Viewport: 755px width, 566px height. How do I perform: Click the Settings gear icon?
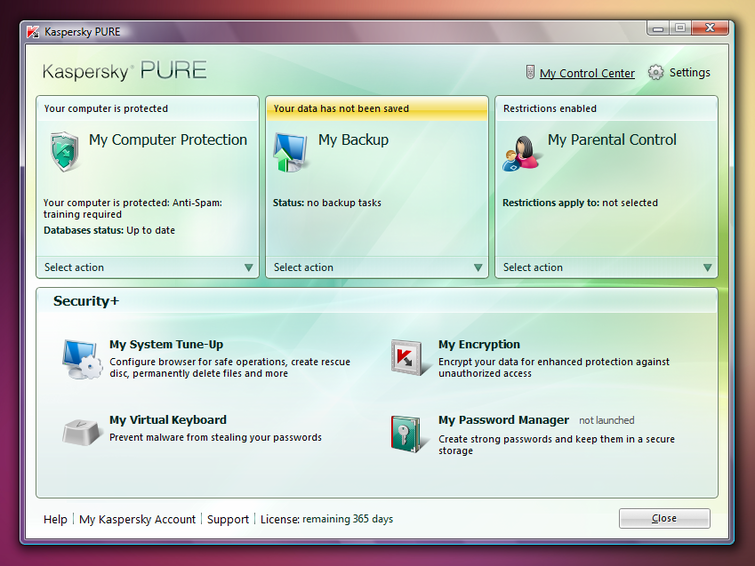(x=655, y=72)
